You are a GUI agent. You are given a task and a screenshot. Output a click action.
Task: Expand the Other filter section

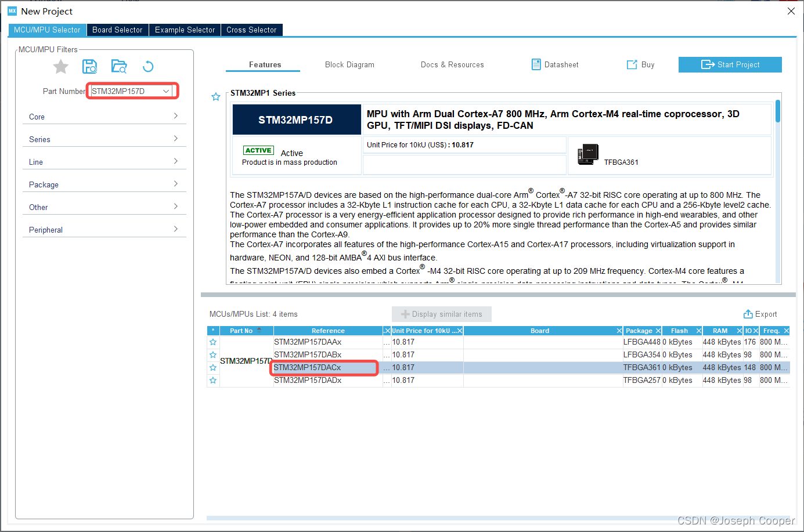[x=104, y=207]
